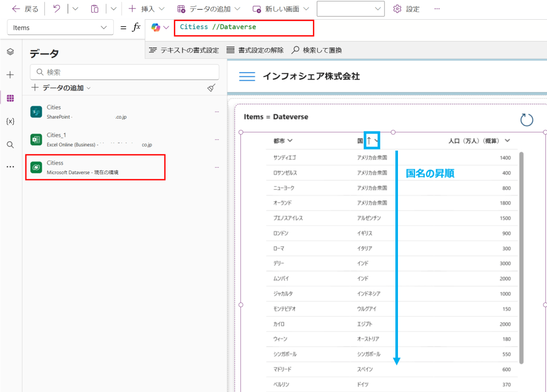Expand the 人口 column header chevron
This screenshot has width=547, height=392.
point(507,141)
